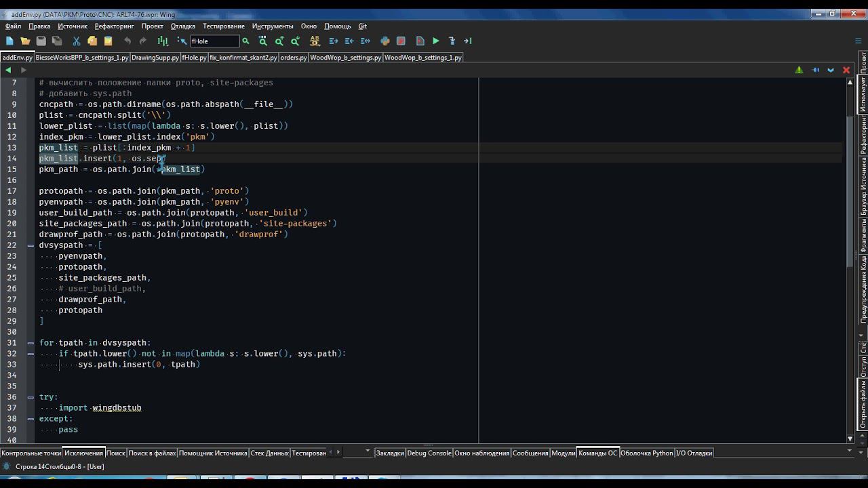This screenshot has width=868, height=488.
Task: Switch to the DrawingSupp.py tab
Action: point(155,58)
